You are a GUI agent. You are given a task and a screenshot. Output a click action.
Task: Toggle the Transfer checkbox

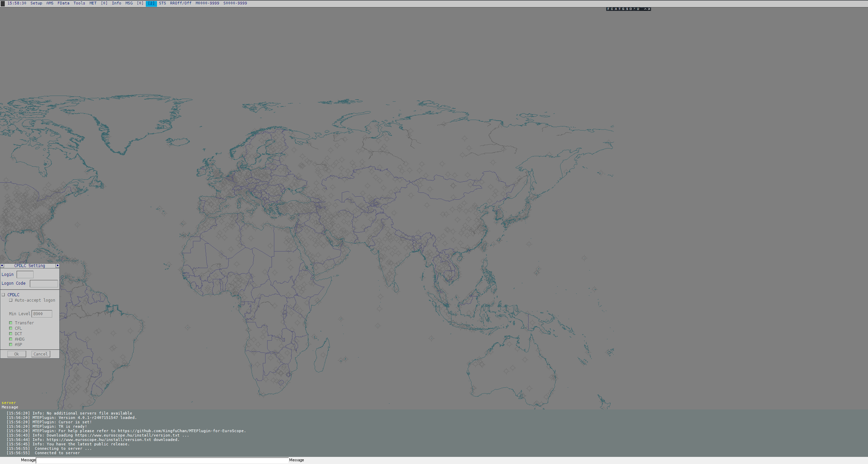11,323
